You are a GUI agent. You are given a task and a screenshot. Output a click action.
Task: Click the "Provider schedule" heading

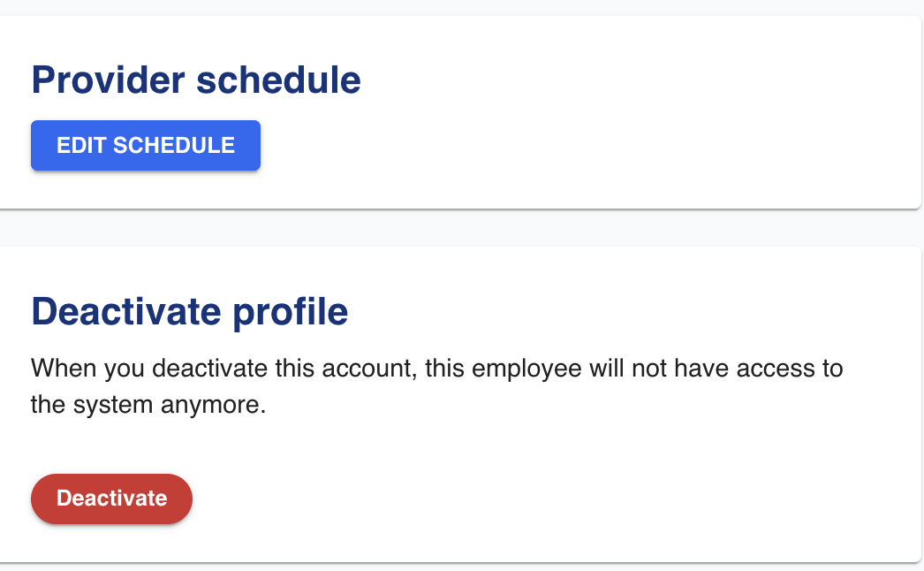196,80
